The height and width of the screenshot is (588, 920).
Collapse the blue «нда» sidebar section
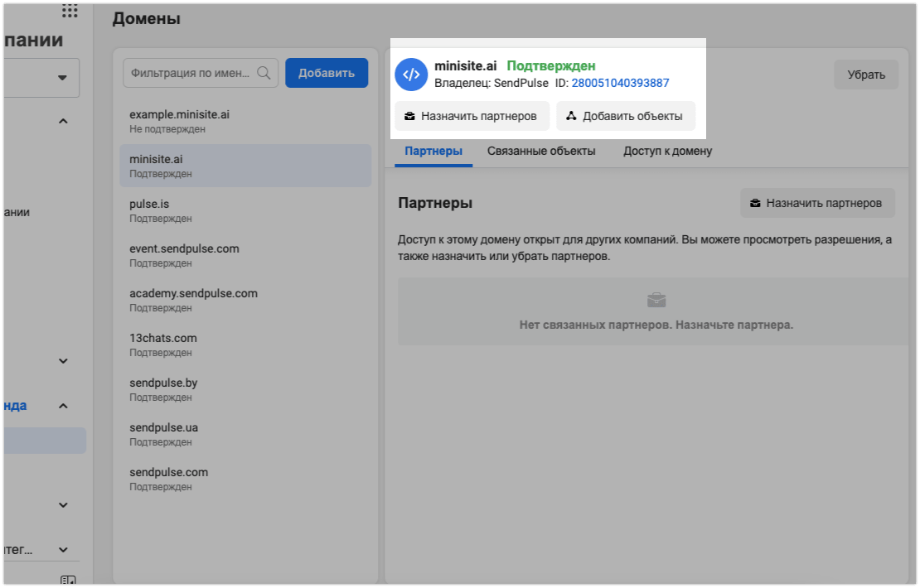pyautogui.click(x=63, y=406)
